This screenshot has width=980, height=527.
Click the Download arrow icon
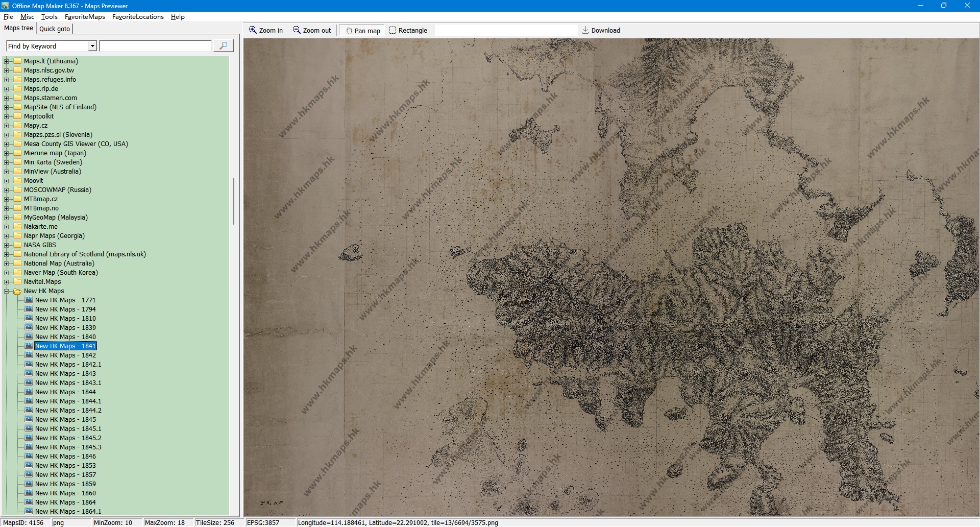pos(585,30)
